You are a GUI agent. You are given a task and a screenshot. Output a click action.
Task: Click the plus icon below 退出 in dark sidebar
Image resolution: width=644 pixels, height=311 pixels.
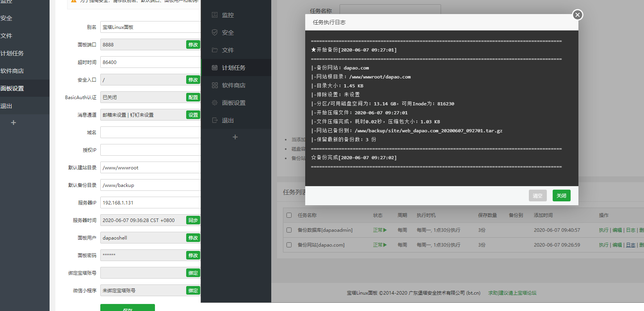(x=235, y=137)
